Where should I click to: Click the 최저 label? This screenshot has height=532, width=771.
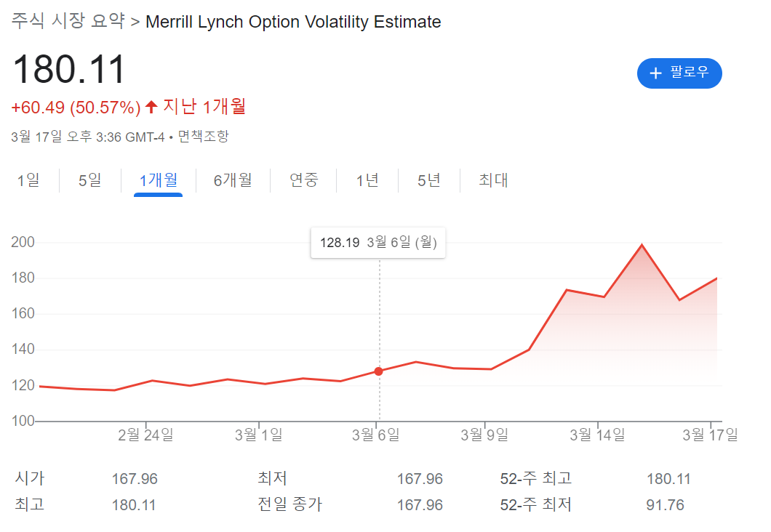coord(273,478)
